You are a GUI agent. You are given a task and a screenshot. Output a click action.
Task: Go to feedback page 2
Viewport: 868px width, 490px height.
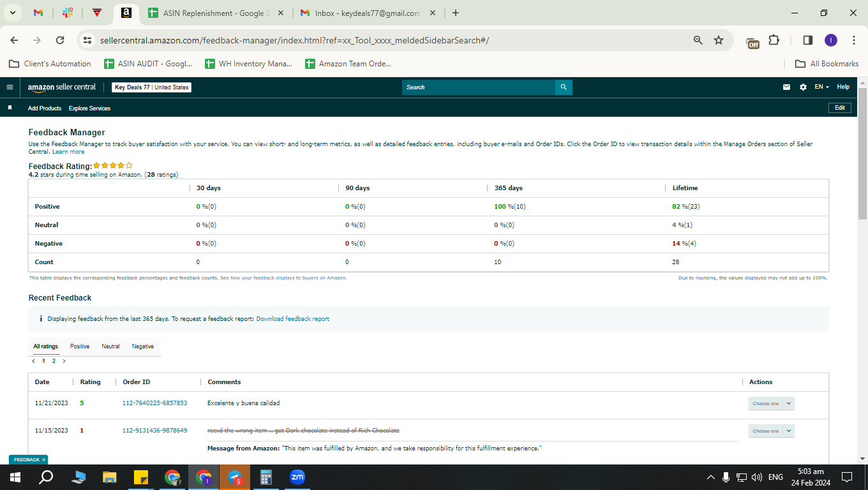54,361
